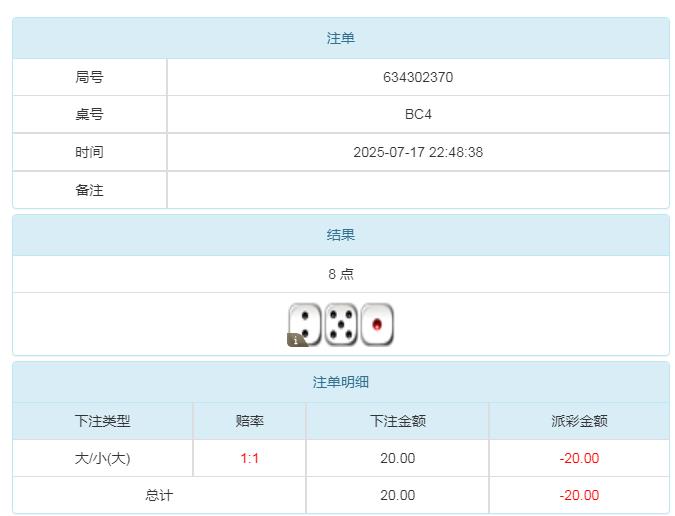Click the red 1:1 odds value
This screenshot has width=675, height=516.
tap(250, 458)
